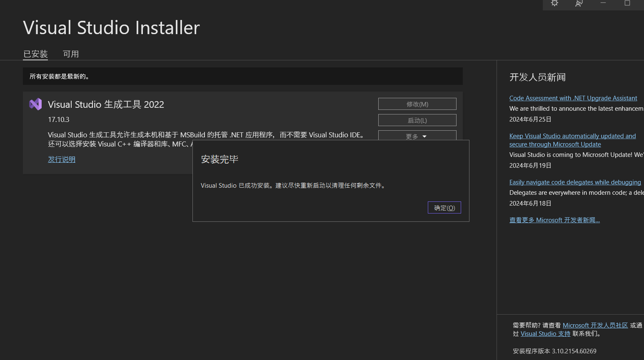Open the 发行说明 link
644x360 pixels.
(x=62, y=159)
